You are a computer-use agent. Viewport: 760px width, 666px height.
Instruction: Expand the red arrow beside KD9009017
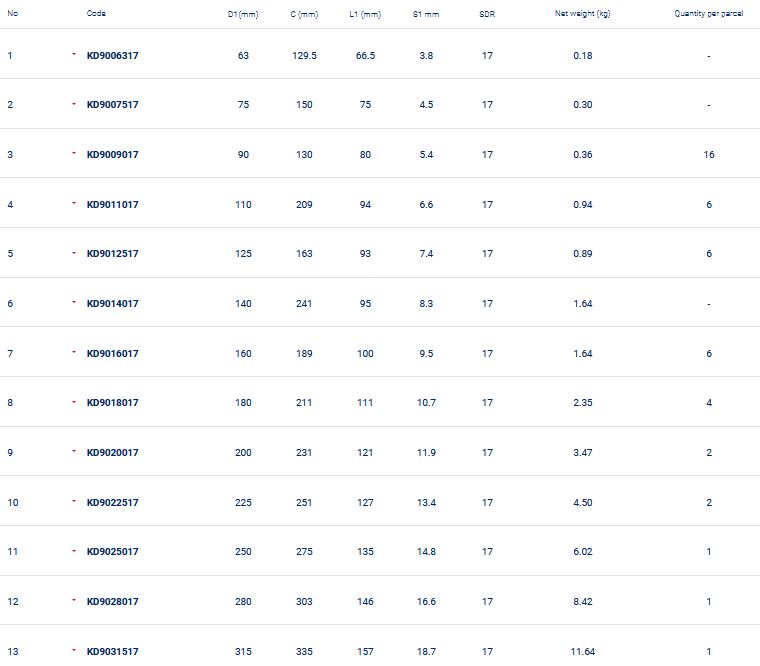74,154
